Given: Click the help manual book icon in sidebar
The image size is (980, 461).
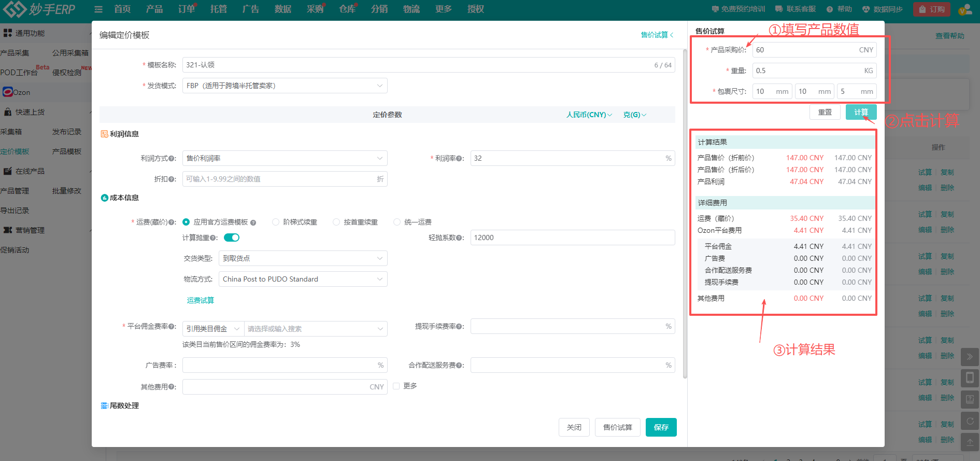Looking at the screenshot, I should click(970, 399).
